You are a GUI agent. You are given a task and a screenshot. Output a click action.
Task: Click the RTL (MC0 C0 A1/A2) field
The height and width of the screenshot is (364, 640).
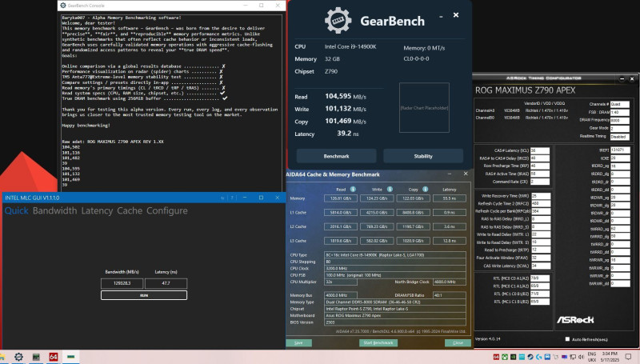click(539, 278)
